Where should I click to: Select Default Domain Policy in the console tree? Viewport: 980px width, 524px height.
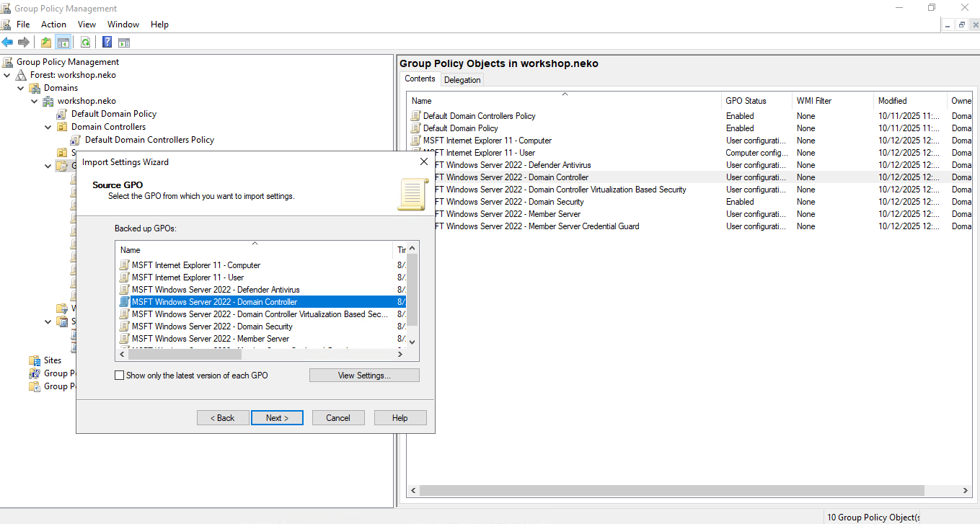(113, 113)
